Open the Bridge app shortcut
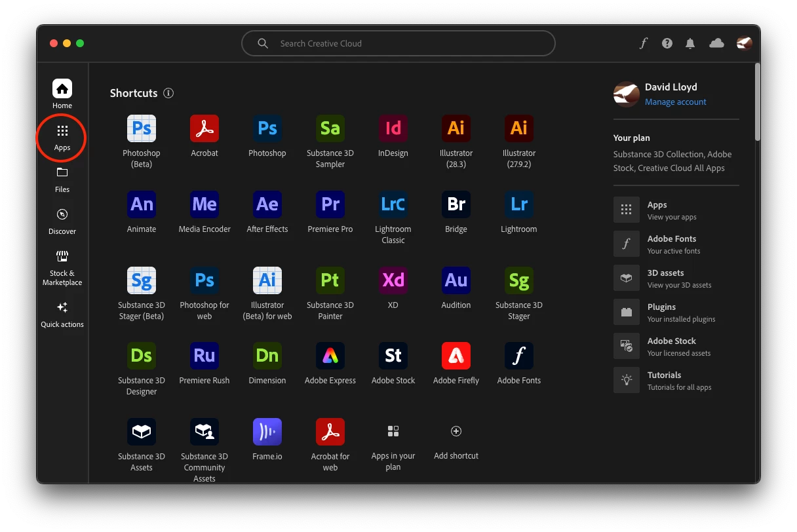The height and width of the screenshot is (532, 797). (x=456, y=204)
